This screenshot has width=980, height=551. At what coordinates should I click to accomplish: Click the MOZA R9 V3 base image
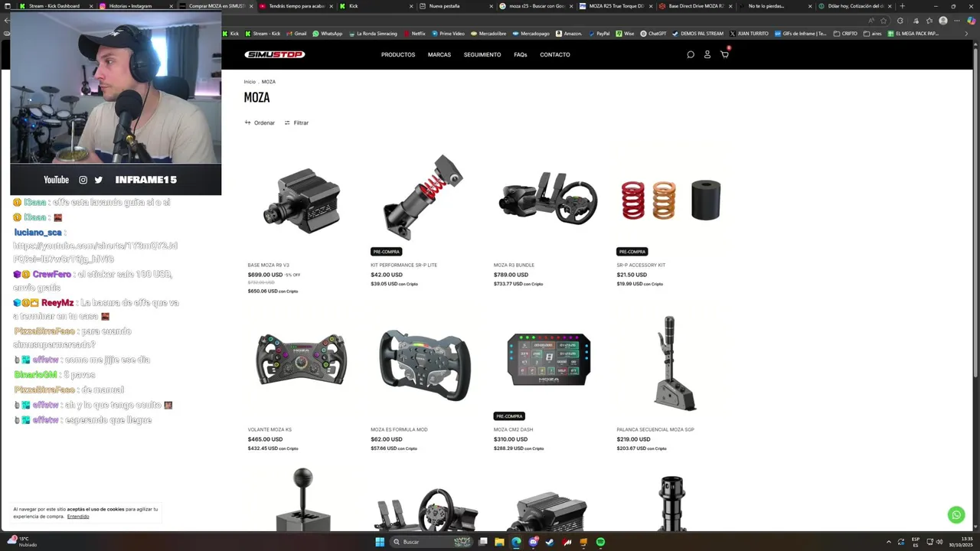tap(302, 201)
